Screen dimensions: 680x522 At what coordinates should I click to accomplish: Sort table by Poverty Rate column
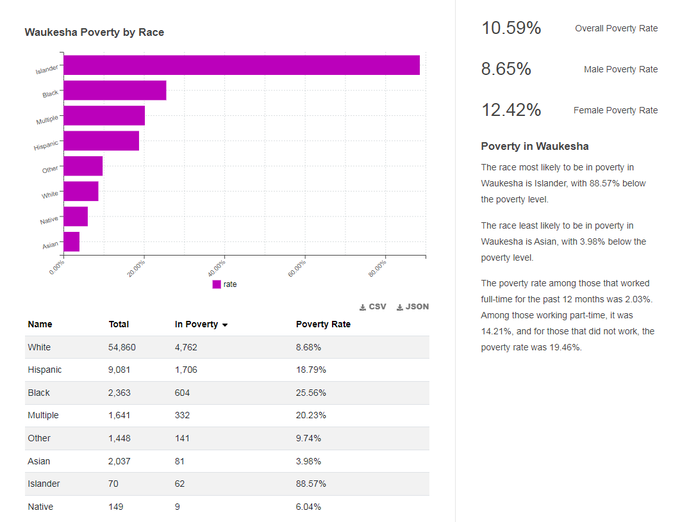[x=323, y=324]
